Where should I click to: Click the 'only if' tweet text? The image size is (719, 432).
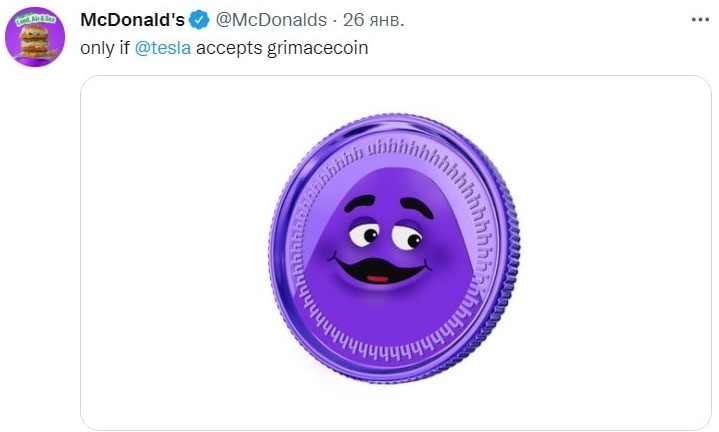point(105,48)
